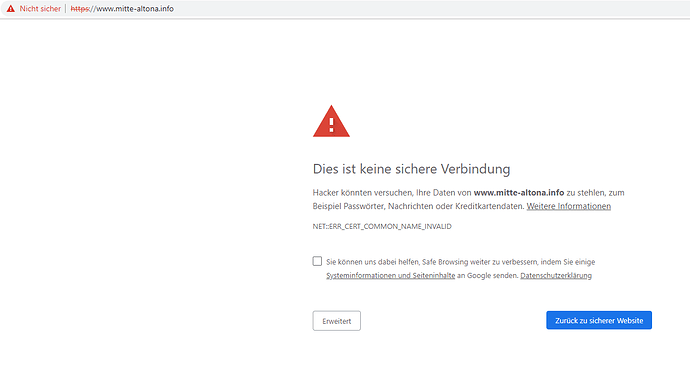The height and width of the screenshot is (382, 690).
Task: Click the struck-through https in the URL
Action: pos(79,8)
